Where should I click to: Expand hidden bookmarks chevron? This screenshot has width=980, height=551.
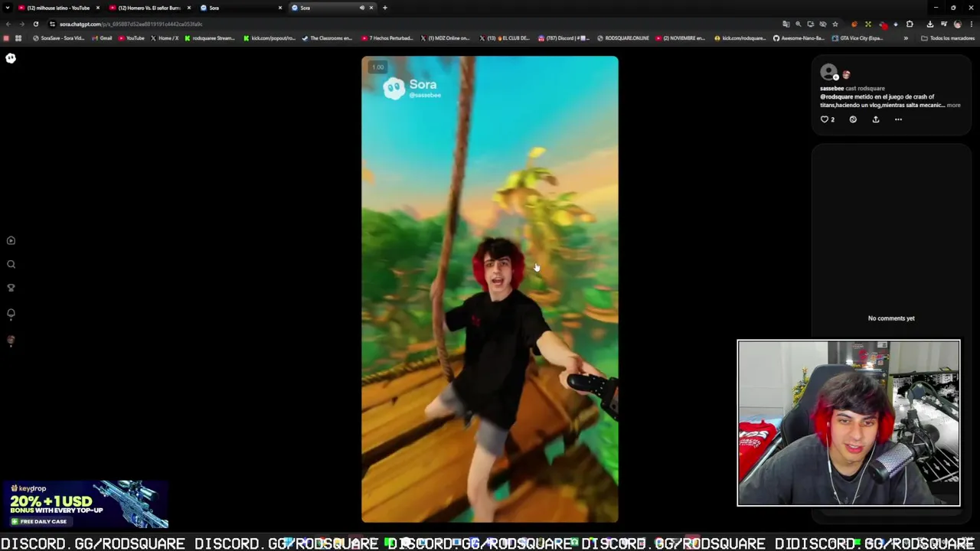(x=906, y=38)
